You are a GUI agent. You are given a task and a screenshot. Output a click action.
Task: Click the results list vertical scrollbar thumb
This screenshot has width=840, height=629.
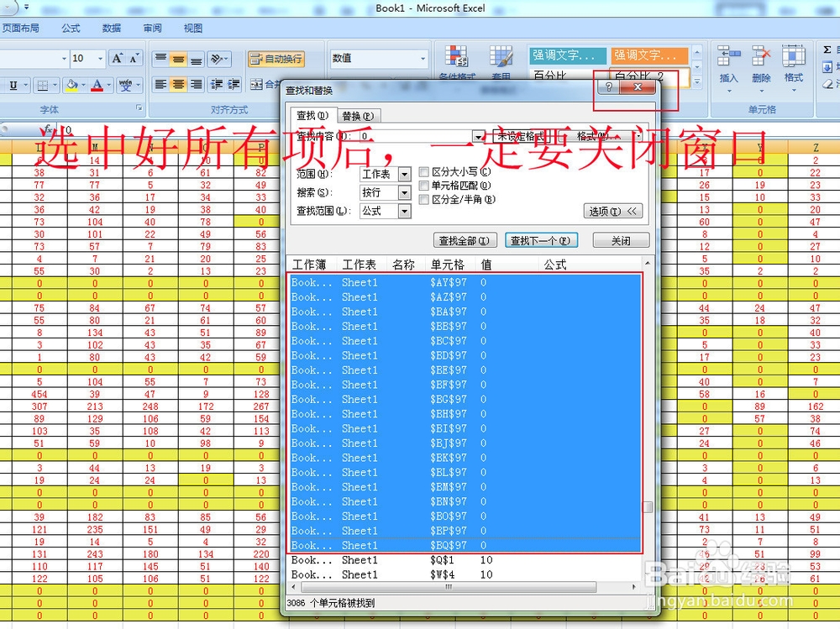point(648,507)
